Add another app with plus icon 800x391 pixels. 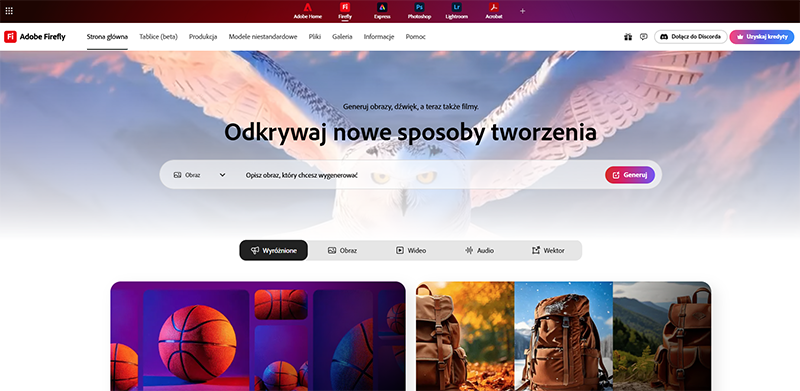[x=522, y=11]
